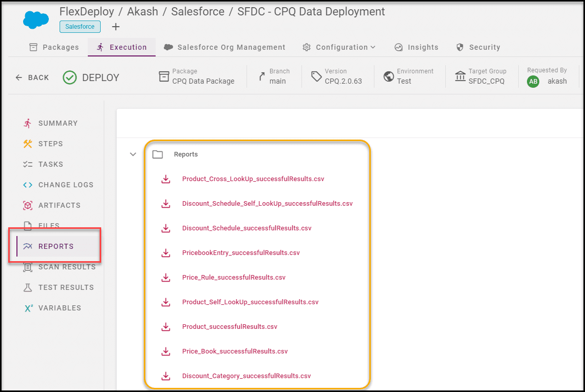This screenshot has width=585, height=392.
Task: Open the Security tab
Action: click(478, 47)
